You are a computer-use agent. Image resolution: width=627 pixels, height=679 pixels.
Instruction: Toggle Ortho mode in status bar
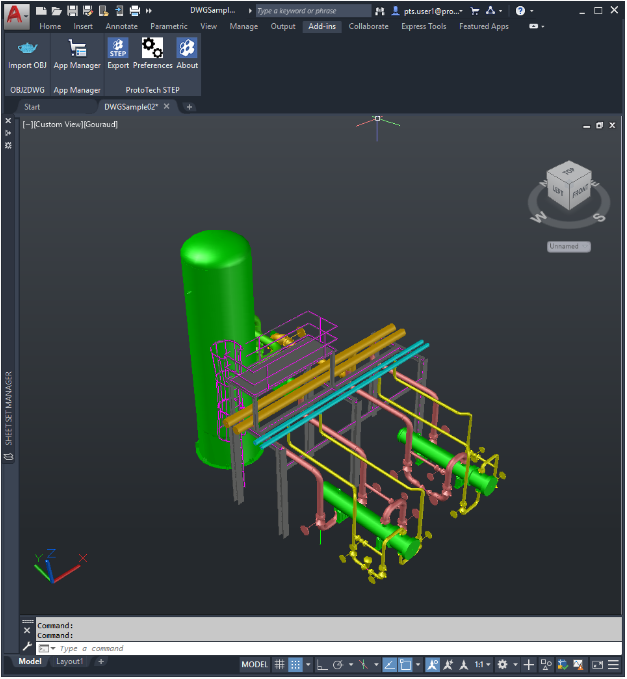point(322,665)
